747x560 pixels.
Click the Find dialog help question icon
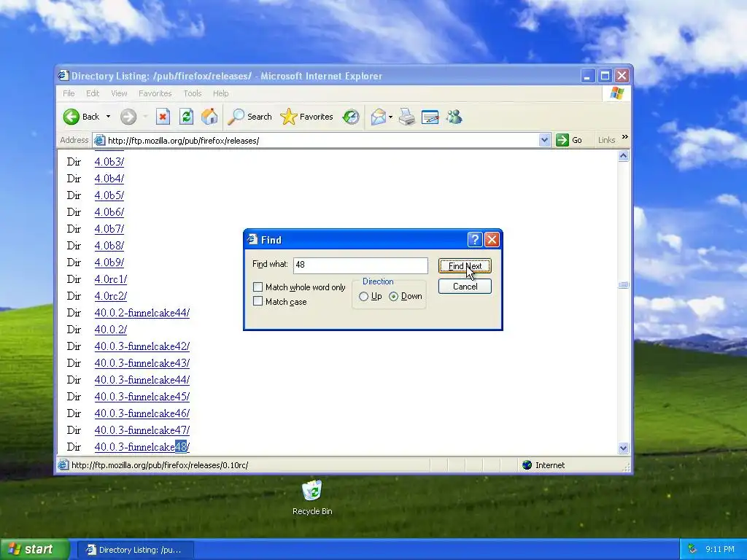(474, 239)
